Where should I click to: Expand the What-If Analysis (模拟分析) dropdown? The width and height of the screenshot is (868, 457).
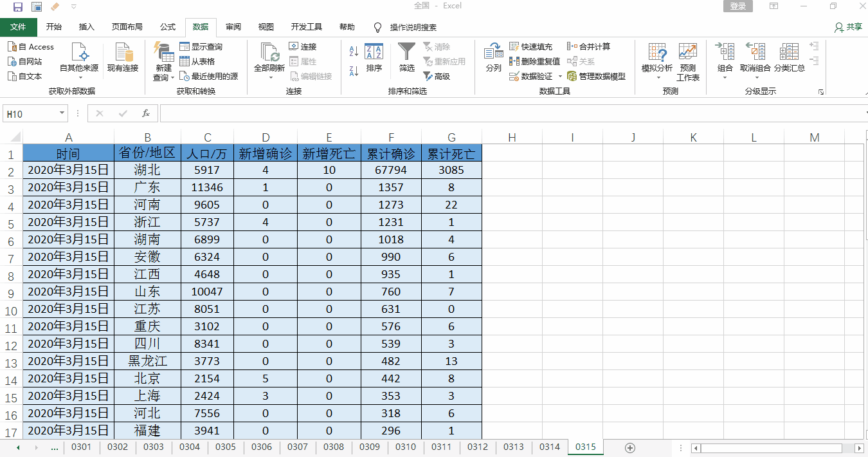657,78
